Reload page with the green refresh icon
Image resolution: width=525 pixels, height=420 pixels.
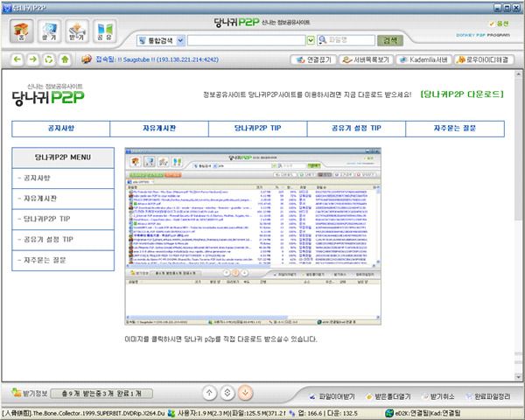coord(49,59)
